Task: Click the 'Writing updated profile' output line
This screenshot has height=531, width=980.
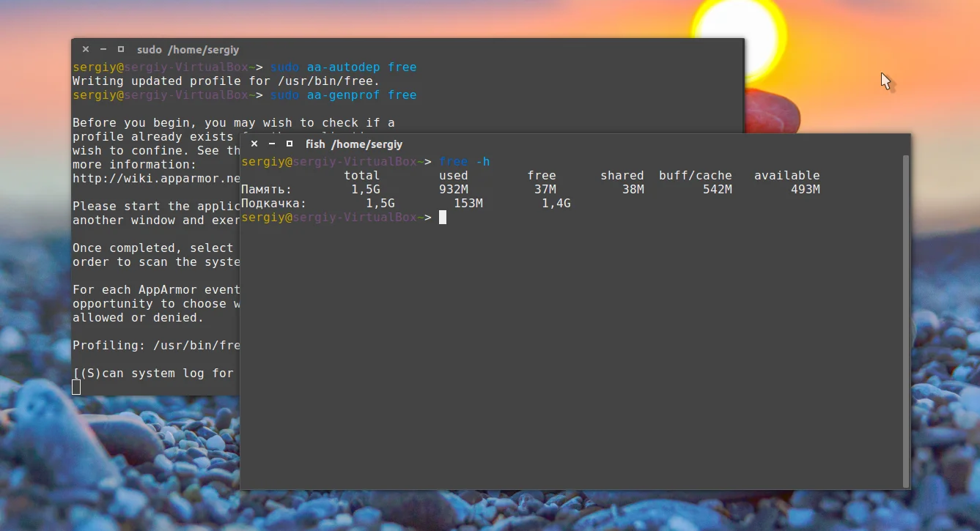Action: (226, 81)
